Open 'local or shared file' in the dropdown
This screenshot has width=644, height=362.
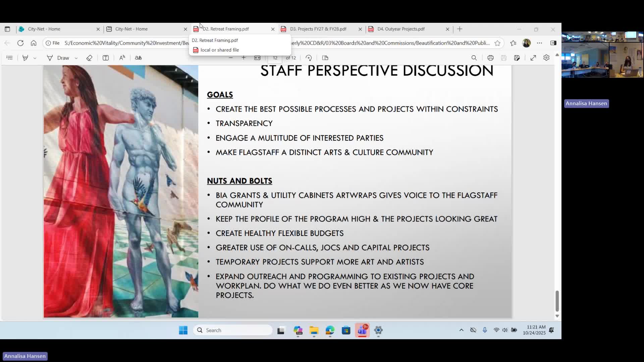[220, 50]
